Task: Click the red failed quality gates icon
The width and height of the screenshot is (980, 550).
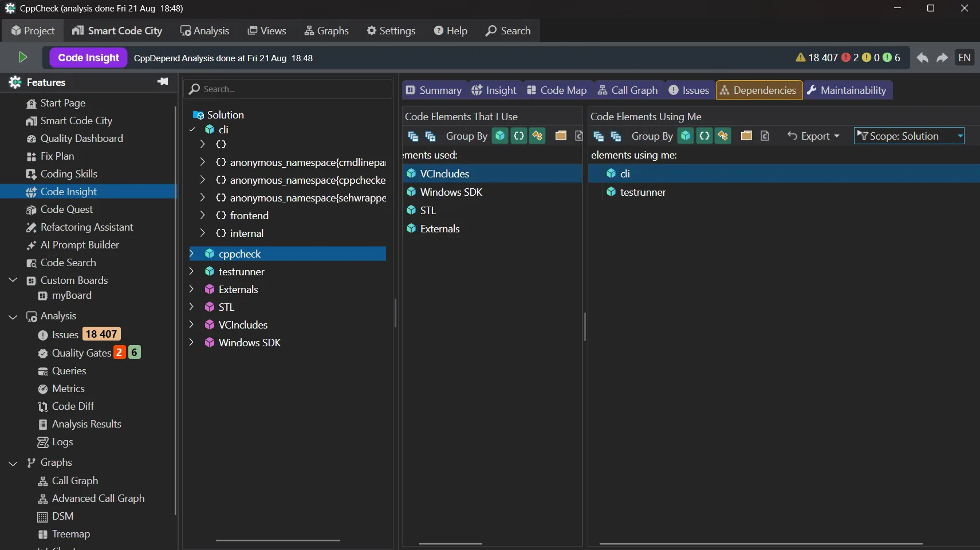Action: [846, 57]
